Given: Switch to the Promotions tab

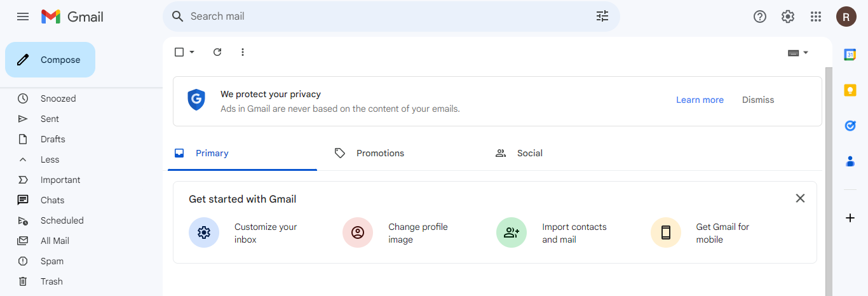Looking at the screenshot, I should [403, 153].
